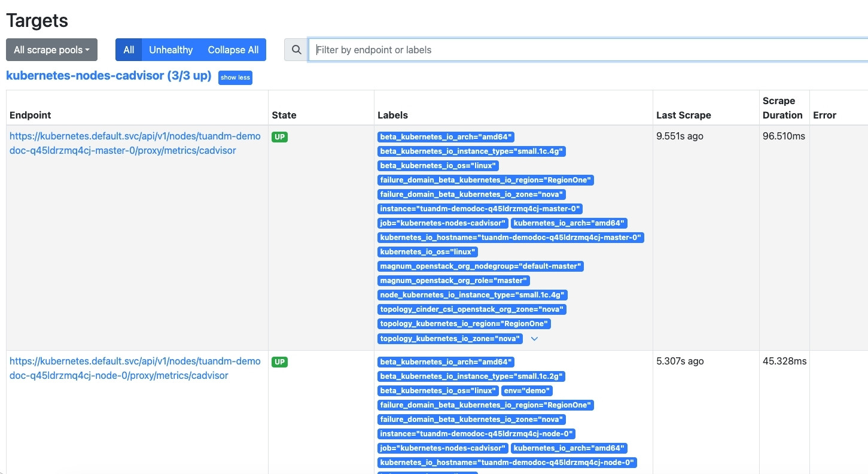Image resolution: width=868 pixels, height=474 pixels.
Task: Open the All scrape pools dropdown
Action: click(x=51, y=50)
